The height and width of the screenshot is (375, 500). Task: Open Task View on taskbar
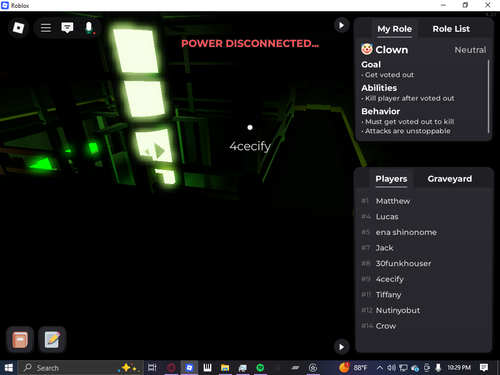click(152, 368)
